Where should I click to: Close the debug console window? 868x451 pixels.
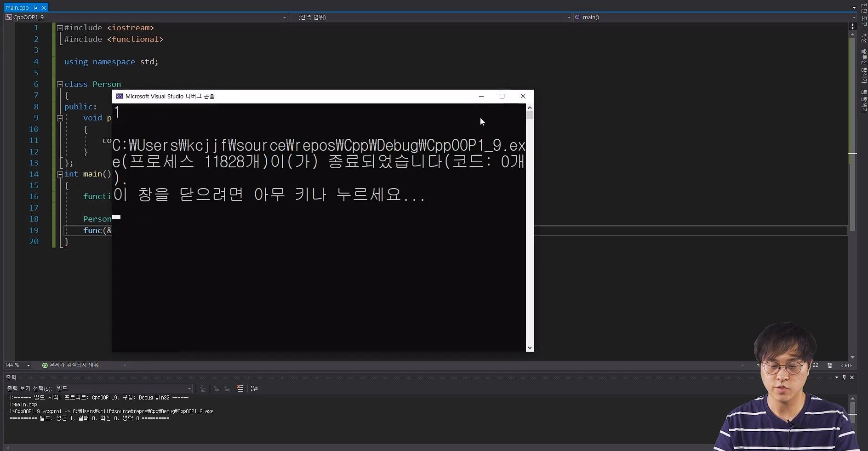(x=523, y=97)
